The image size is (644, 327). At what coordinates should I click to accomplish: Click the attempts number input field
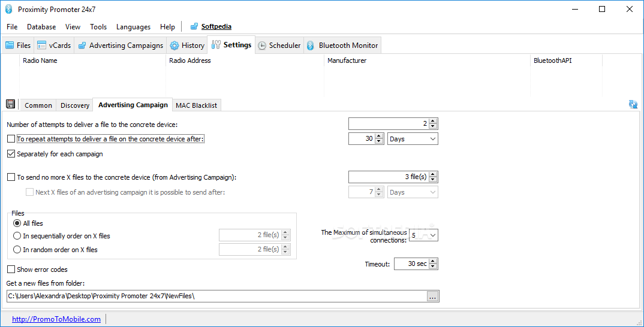pos(389,123)
